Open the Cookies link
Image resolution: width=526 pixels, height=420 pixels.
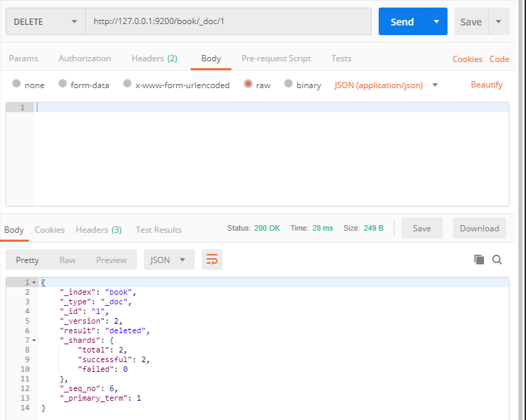coord(467,59)
